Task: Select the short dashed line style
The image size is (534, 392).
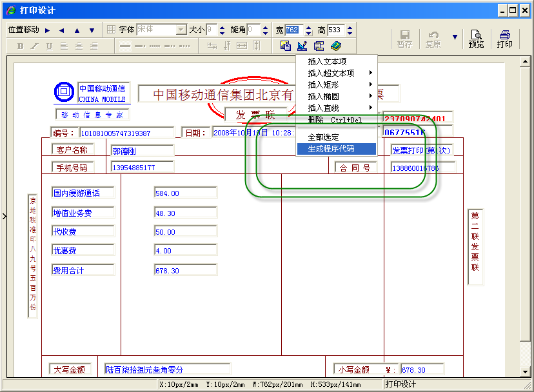Action: [184, 46]
